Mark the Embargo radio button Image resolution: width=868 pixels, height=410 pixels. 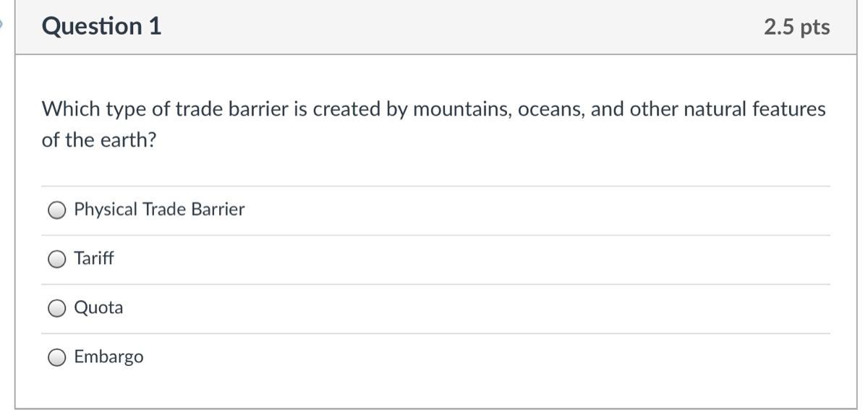(57, 357)
